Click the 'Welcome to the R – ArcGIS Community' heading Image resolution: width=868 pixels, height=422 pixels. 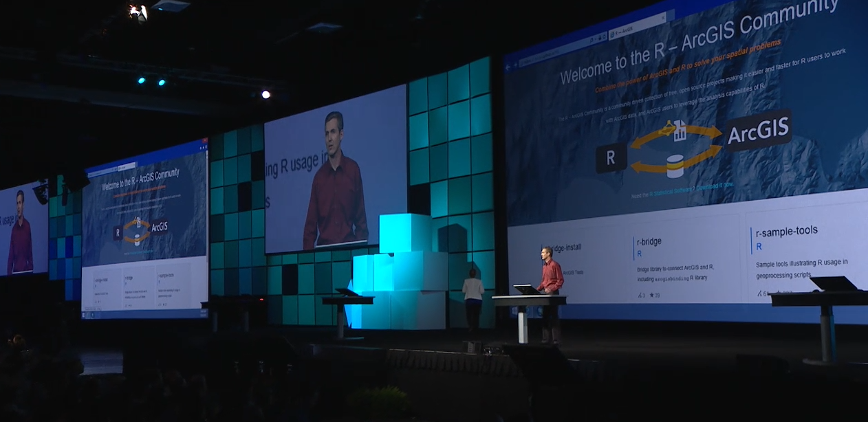pyautogui.click(x=700, y=38)
